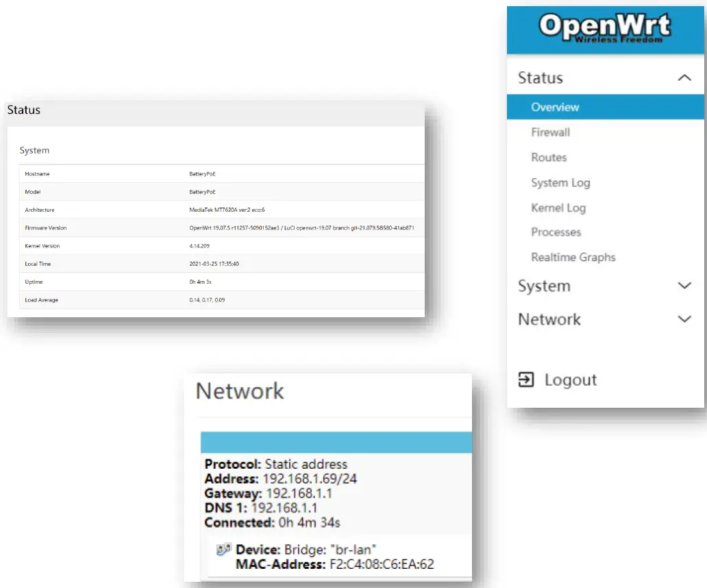Open the Network sidebar section
Viewport: 707px width, 588px height.
pyautogui.click(x=549, y=319)
